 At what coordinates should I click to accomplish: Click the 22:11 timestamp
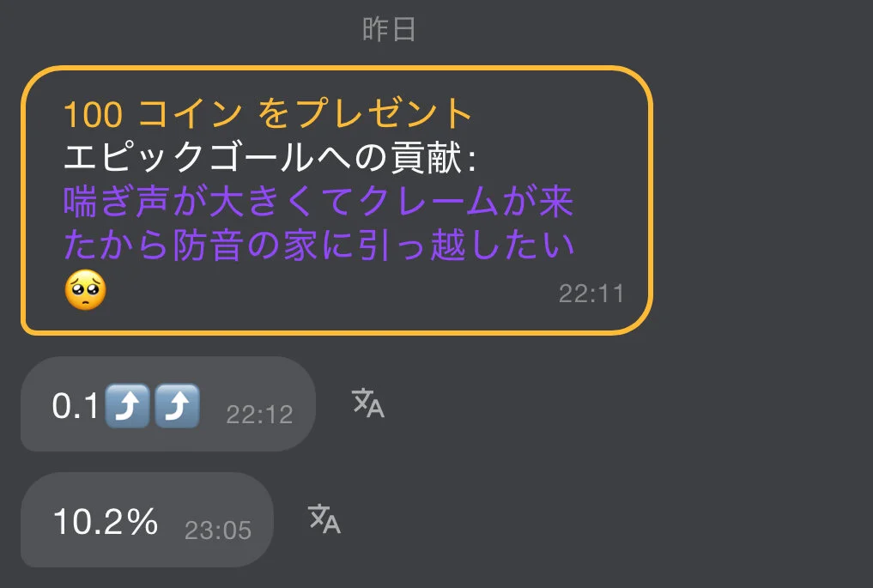click(591, 294)
